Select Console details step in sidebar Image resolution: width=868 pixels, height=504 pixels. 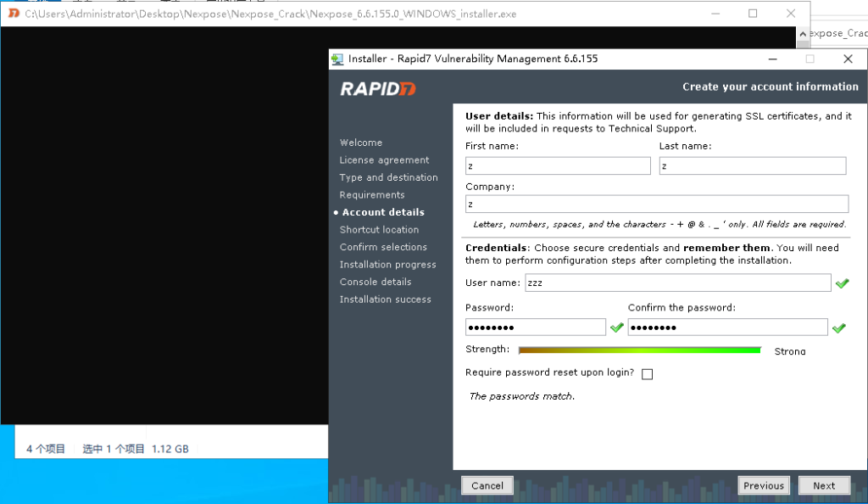(376, 282)
